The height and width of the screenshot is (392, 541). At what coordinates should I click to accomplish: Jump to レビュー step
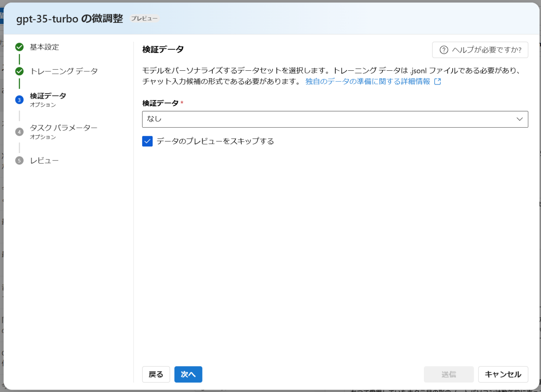click(44, 160)
